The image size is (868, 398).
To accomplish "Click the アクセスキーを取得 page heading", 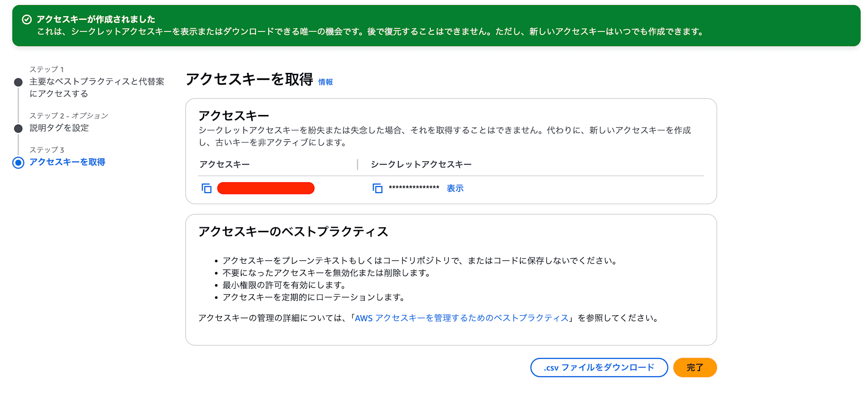I will pos(250,79).
